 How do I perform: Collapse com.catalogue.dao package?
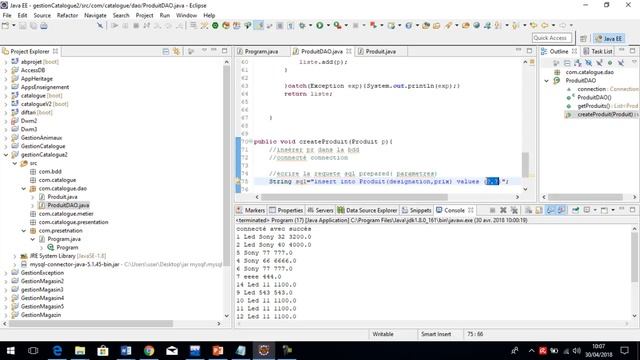[24, 189]
